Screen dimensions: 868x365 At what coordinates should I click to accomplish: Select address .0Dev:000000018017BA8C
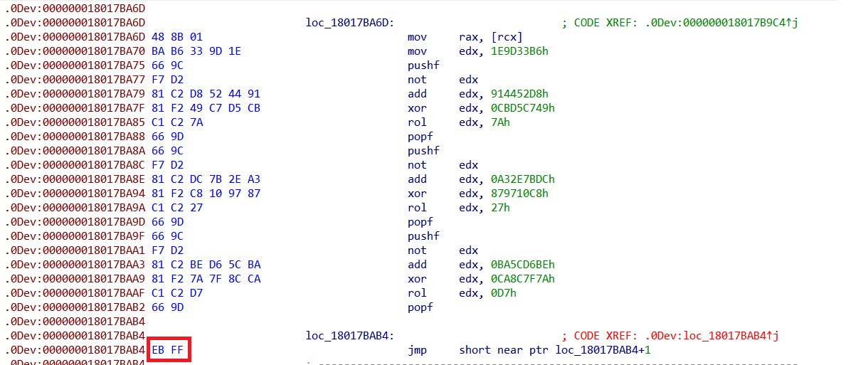coord(75,165)
